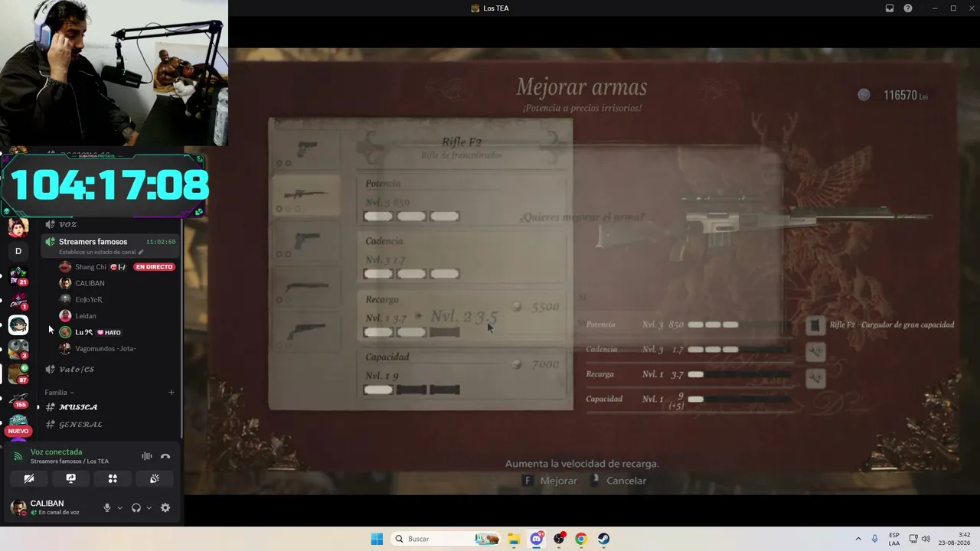Open File Explorer from taskbar
Image resolution: width=980 pixels, height=551 pixels.
(x=514, y=539)
